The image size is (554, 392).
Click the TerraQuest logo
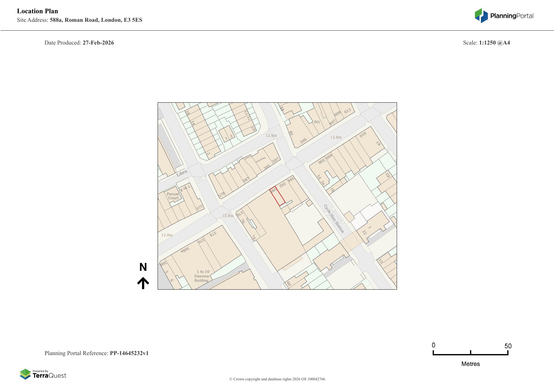click(x=43, y=374)
